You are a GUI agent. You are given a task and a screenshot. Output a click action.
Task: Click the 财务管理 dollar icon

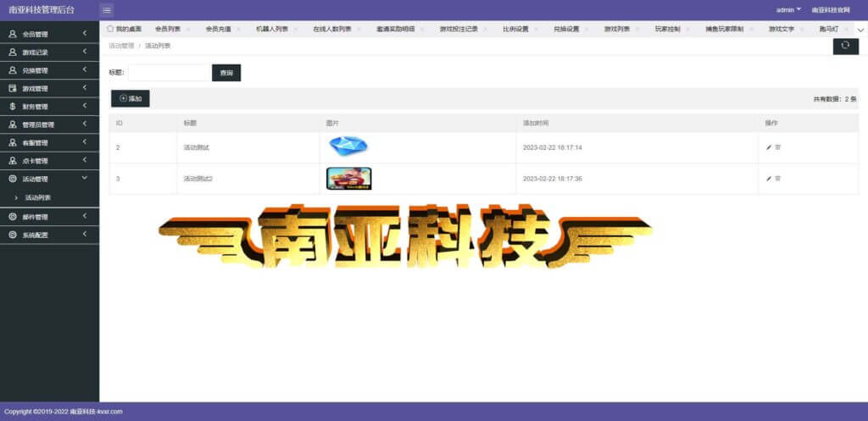[13, 107]
